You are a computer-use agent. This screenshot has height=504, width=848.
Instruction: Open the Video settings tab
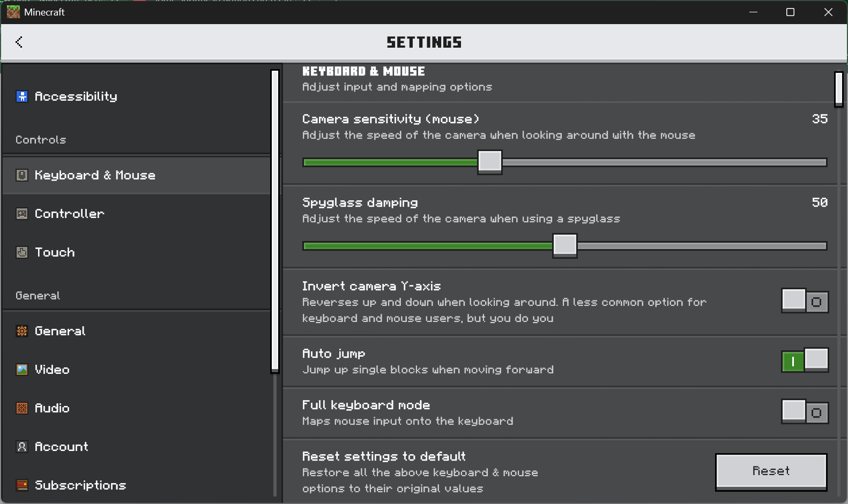pyautogui.click(x=52, y=370)
